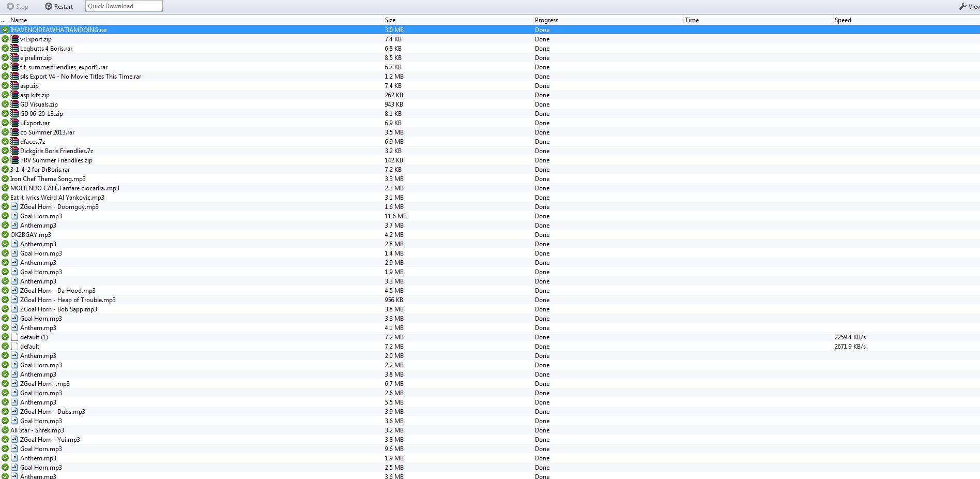
Task: Click the Restart button
Action: pyautogui.click(x=59, y=6)
